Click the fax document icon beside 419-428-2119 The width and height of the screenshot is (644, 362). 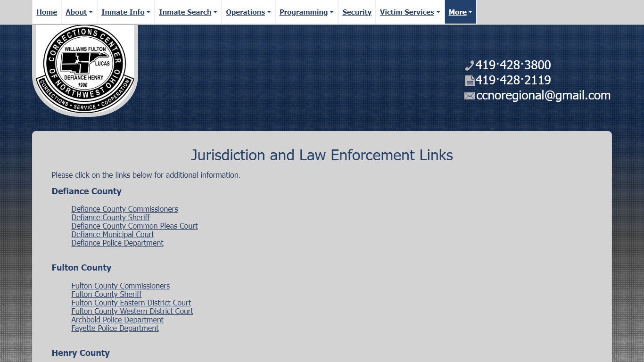click(470, 81)
